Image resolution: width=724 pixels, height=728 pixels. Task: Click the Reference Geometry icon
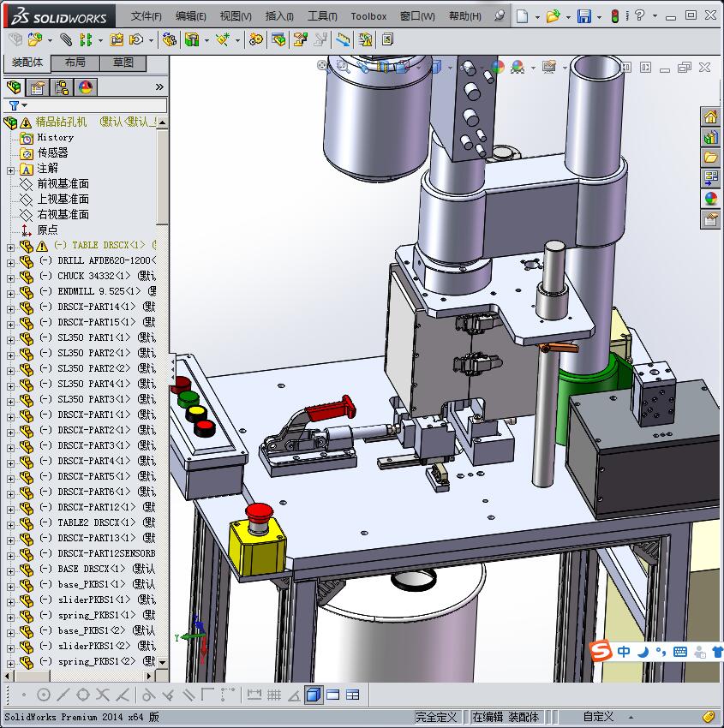tap(223, 39)
